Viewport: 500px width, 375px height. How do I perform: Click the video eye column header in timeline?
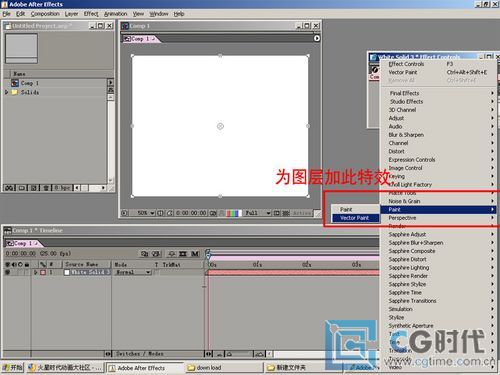click(8, 264)
